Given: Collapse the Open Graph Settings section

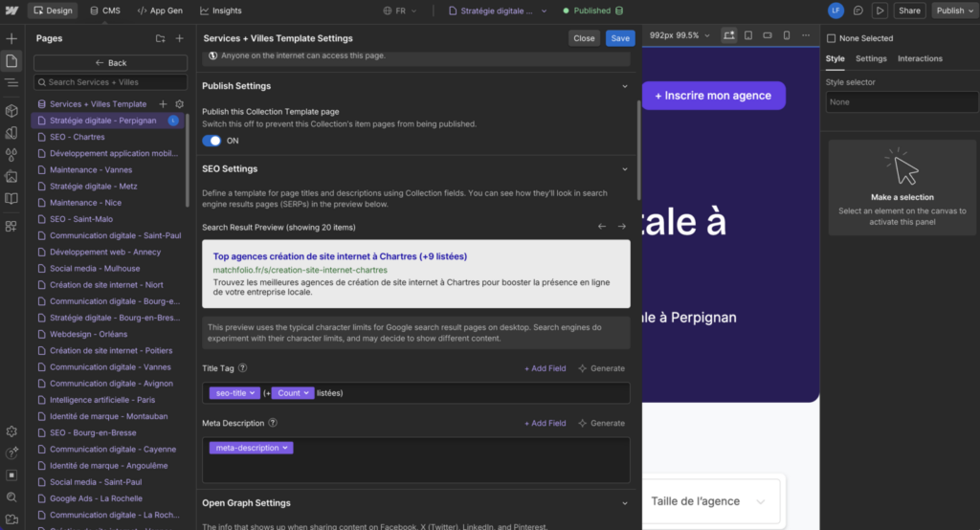Looking at the screenshot, I should [624, 503].
